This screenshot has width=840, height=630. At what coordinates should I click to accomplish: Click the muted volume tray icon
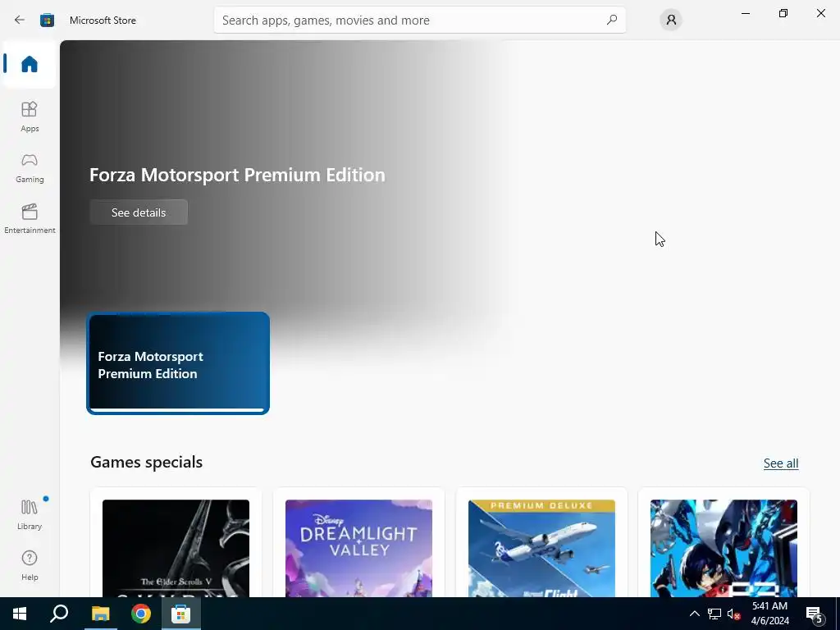click(733, 614)
